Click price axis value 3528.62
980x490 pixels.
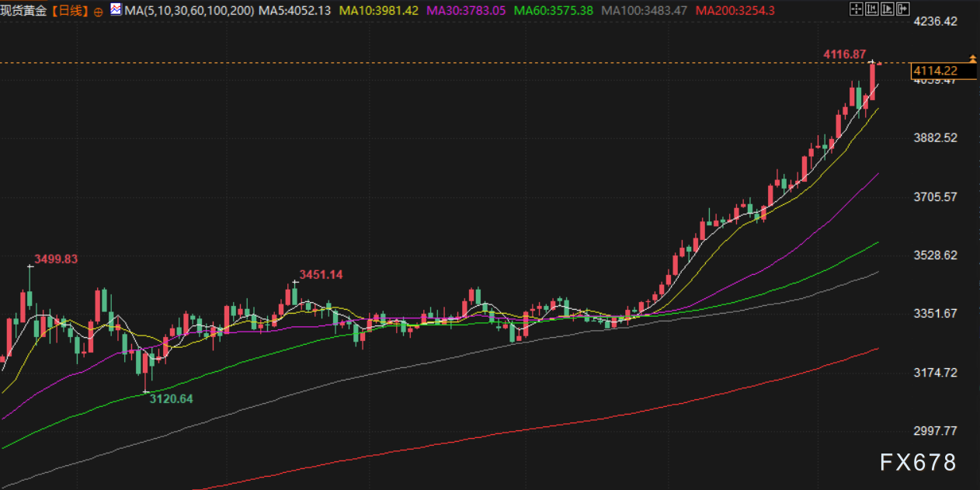pyautogui.click(x=936, y=255)
